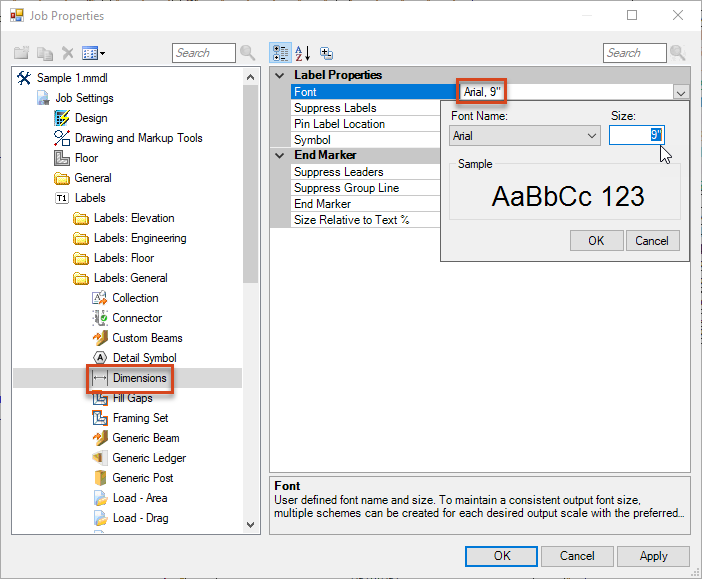Select the Suppress Leaders property row
The height and width of the screenshot is (579, 702).
[366, 172]
